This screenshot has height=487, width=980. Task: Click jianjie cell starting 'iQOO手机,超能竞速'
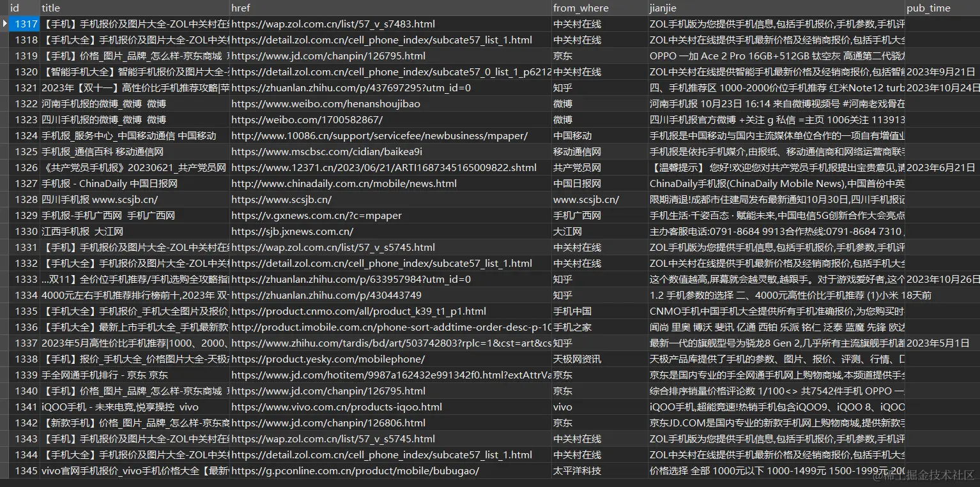click(x=776, y=407)
